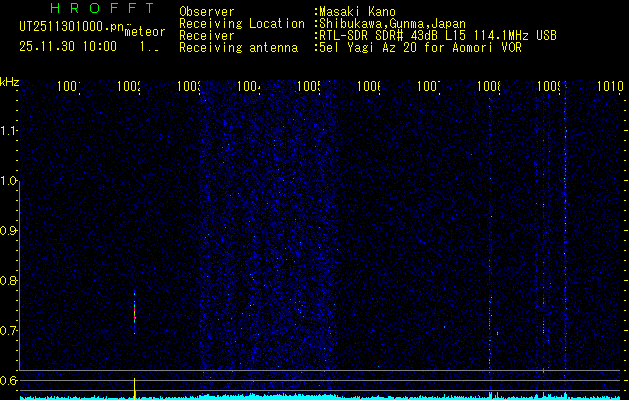Viewport: 629px width, 400px height.
Task: Click the Receiving antenna label
Action: click(x=238, y=48)
